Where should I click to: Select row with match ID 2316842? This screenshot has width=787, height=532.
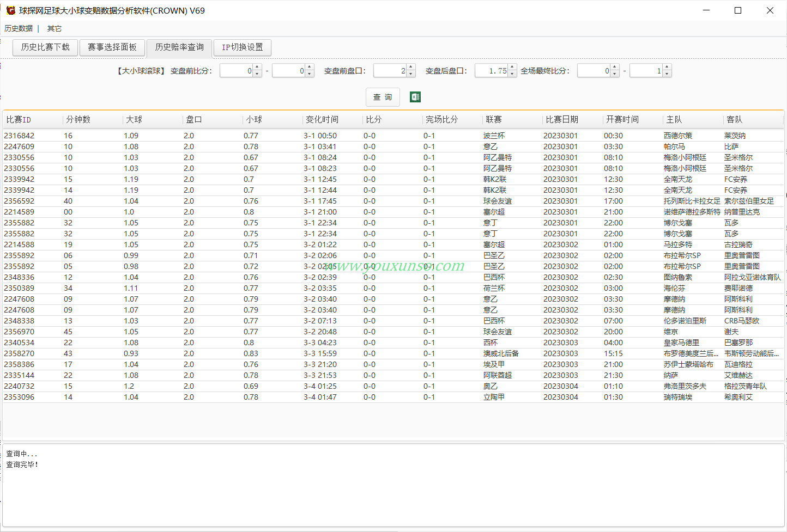(393, 136)
